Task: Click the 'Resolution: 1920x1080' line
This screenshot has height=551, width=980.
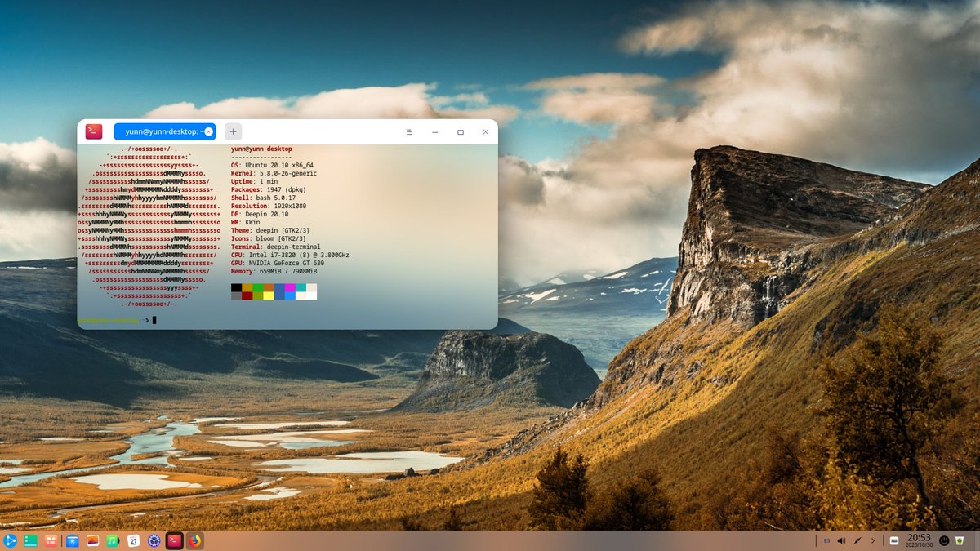Action: 269,206
